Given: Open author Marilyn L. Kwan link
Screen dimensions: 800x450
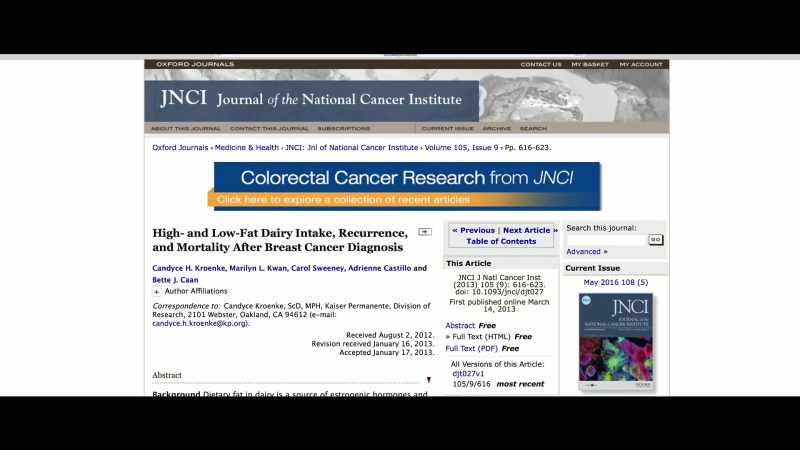Looking at the screenshot, I should click(258, 268).
